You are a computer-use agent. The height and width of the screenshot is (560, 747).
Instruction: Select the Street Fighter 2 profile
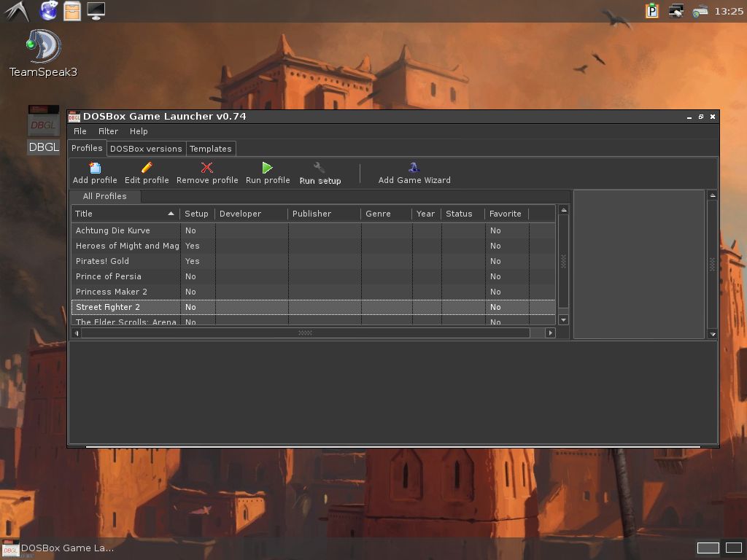click(x=314, y=307)
